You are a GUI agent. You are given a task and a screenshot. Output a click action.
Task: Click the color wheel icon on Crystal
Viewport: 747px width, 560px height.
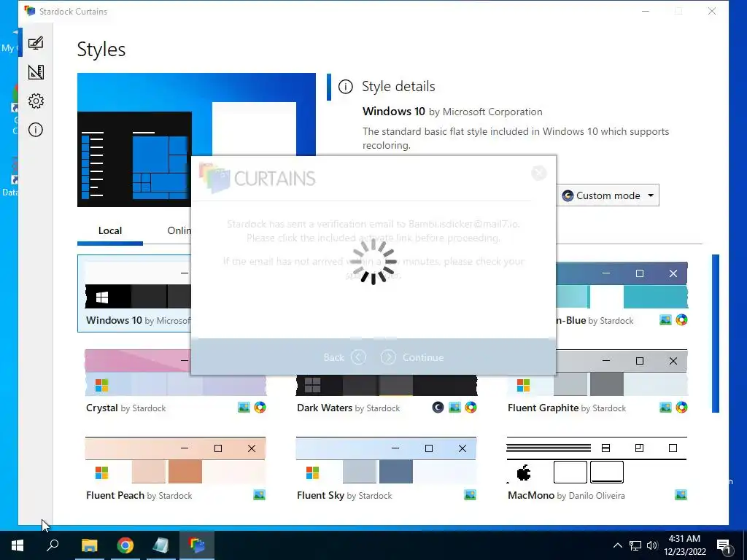260,408
